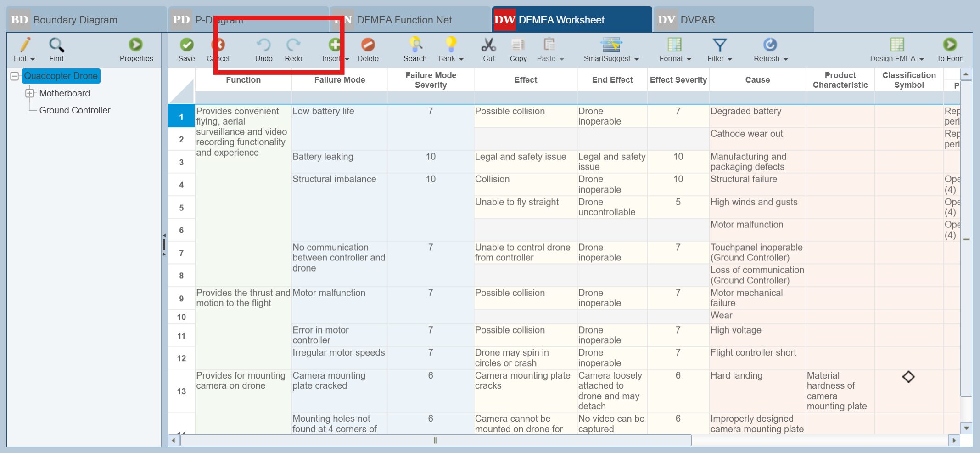Select row 9 header in worksheet
980x453 pixels.
coord(181,299)
